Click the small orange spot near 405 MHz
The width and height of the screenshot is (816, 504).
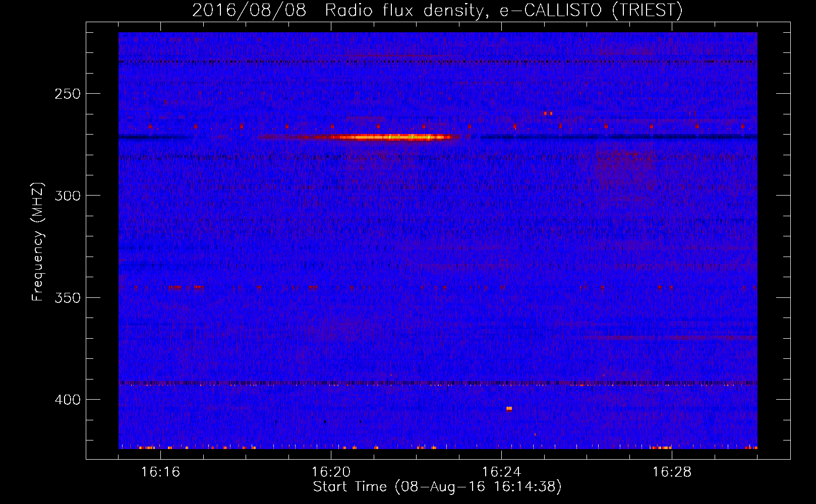(x=509, y=408)
